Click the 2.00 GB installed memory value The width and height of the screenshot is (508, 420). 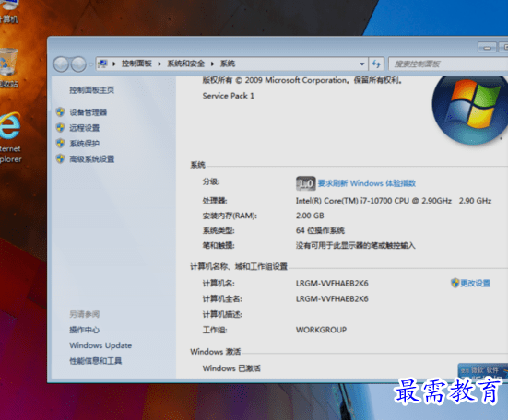click(x=310, y=216)
